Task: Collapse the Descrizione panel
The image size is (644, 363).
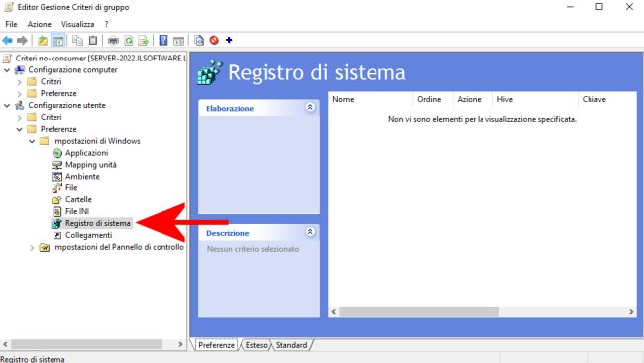Action: click(310, 232)
